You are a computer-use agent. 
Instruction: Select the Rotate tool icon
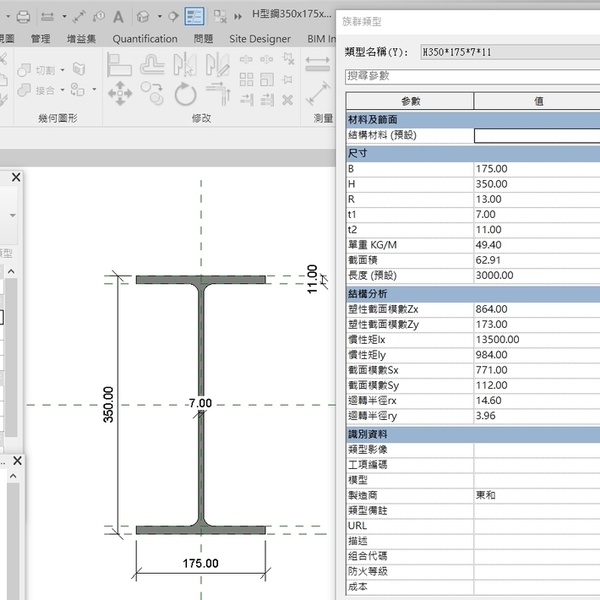[x=185, y=94]
